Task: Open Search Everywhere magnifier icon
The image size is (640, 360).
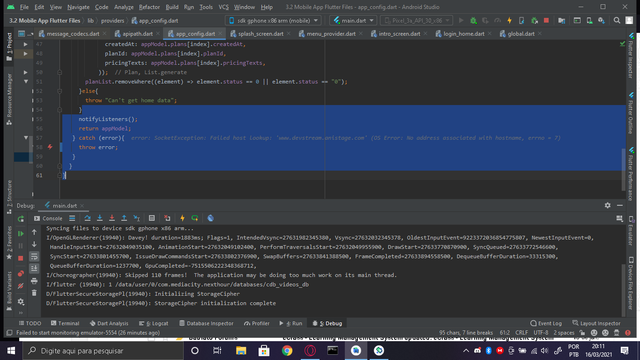Action: tap(617, 20)
